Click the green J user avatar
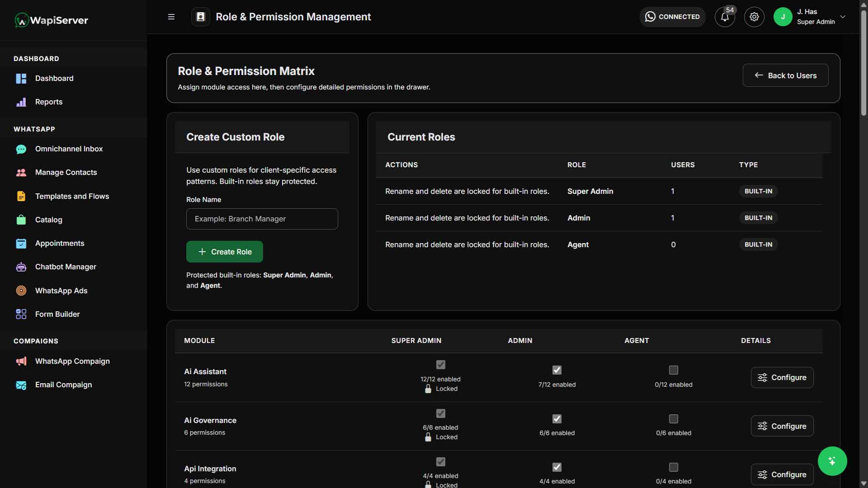The image size is (868, 488). click(x=783, y=17)
